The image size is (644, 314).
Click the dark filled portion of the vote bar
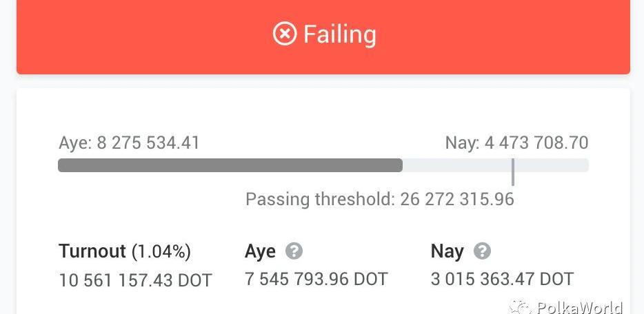click(x=230, y=165)
